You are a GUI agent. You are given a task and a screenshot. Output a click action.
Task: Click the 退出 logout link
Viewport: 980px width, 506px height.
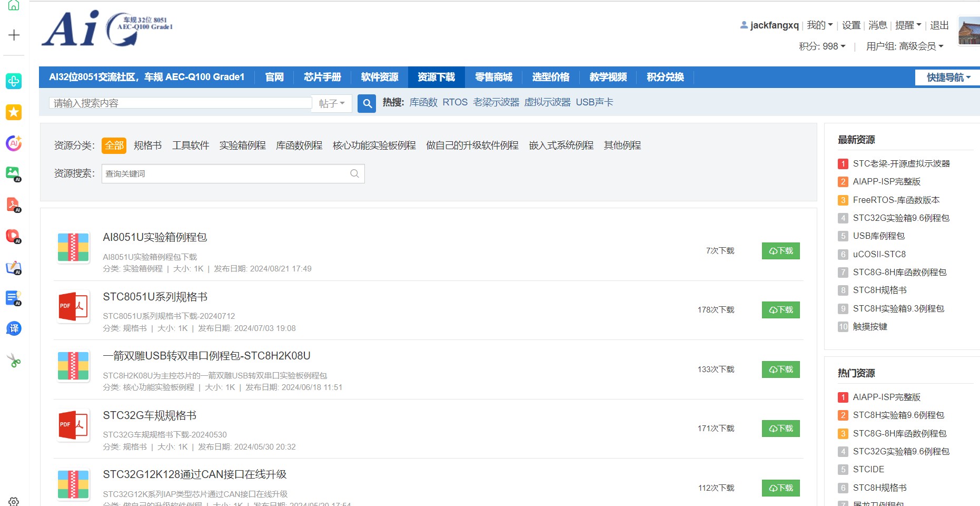click(939, 25)
